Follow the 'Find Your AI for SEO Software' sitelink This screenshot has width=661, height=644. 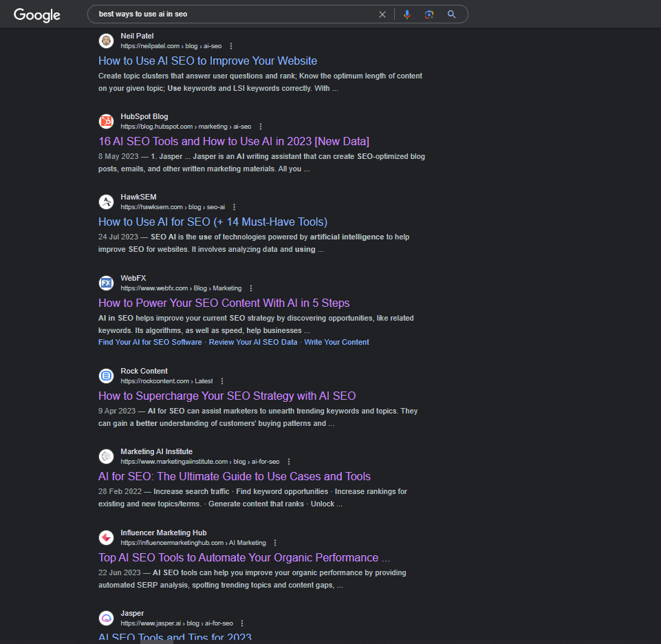(x=150, y=342)
